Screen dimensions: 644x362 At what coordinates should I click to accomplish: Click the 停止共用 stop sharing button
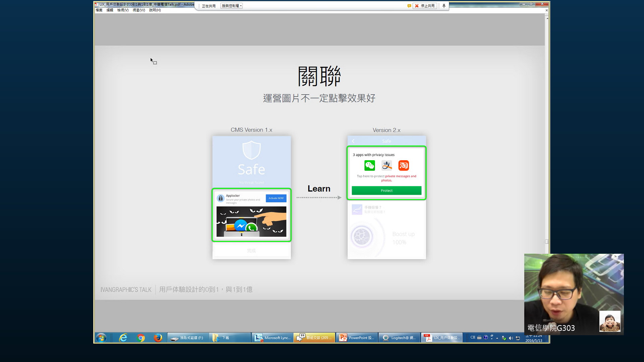click(x=425, y=6)
